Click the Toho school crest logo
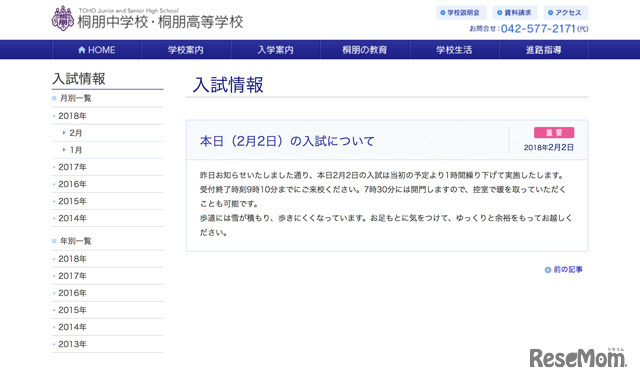The width and height of the screenshot is (640, 381). [63, 18]
